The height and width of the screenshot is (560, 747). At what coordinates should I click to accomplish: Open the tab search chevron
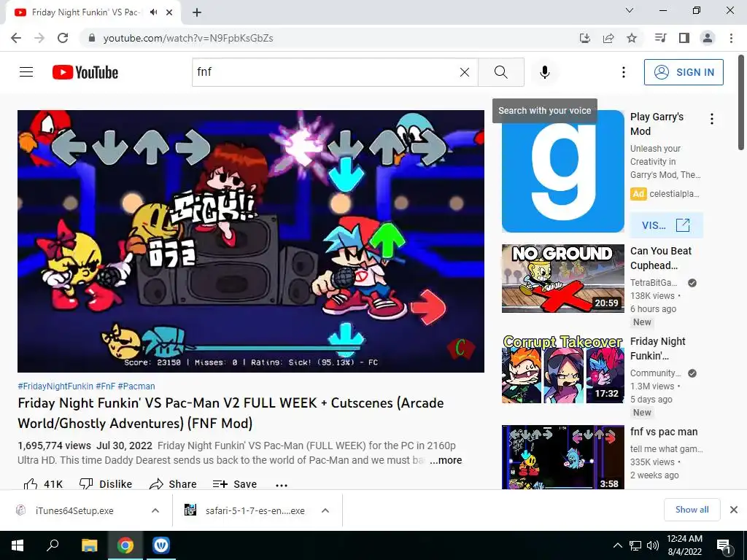pyautogui.click(x=630, y=10)
